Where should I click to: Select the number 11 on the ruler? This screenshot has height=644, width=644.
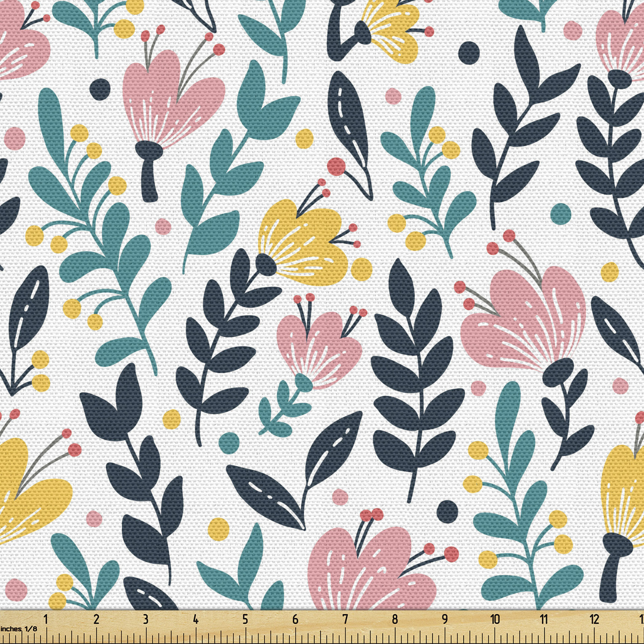[x=544, y=619]
